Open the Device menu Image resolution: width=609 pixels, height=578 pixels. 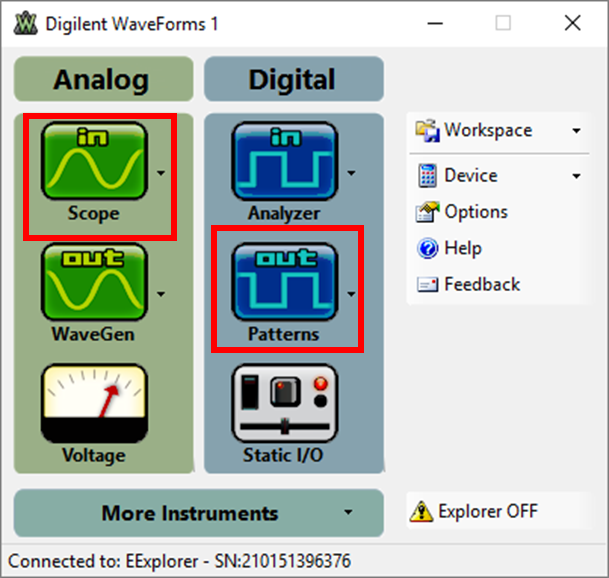point(498,175)
